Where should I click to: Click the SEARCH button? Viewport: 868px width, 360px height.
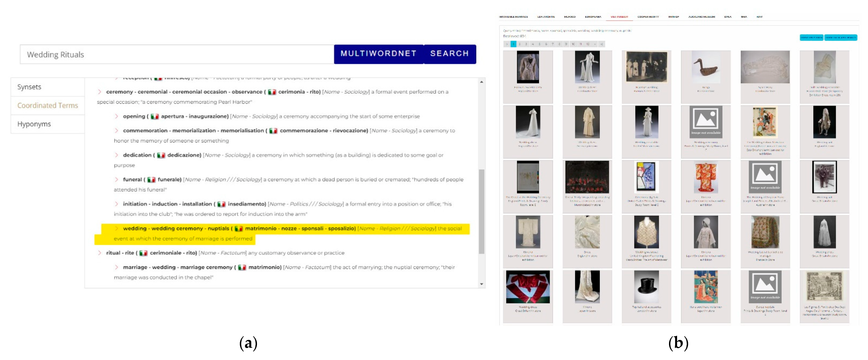click(x=449, y=54)
